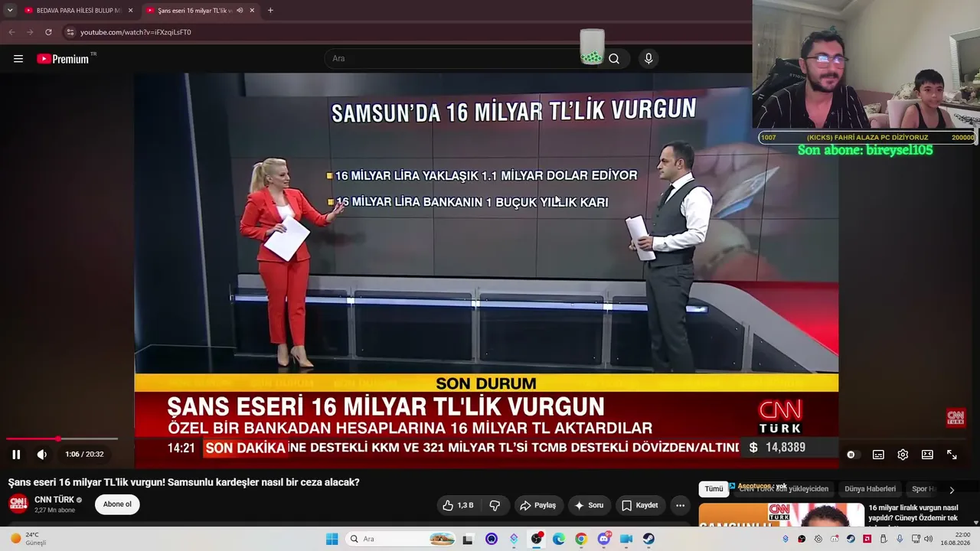
Task: Open the AMD software tray icon
Action: (x=867, y=539)
